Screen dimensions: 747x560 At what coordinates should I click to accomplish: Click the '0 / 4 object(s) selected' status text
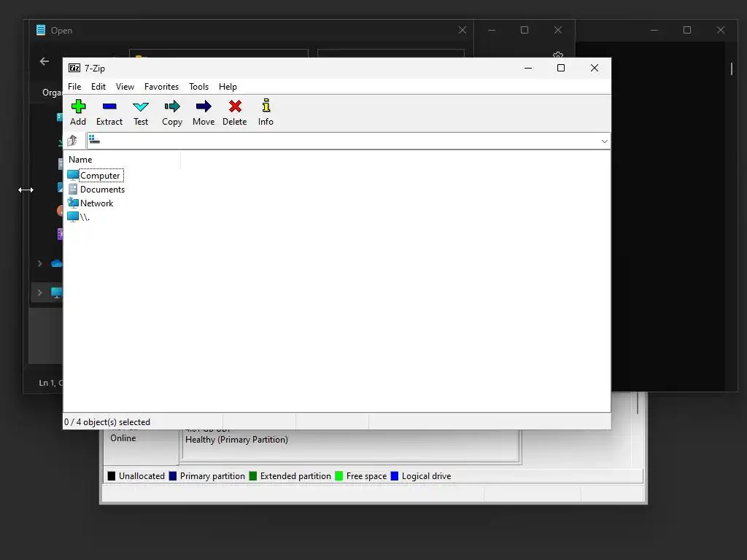point(107,422)
